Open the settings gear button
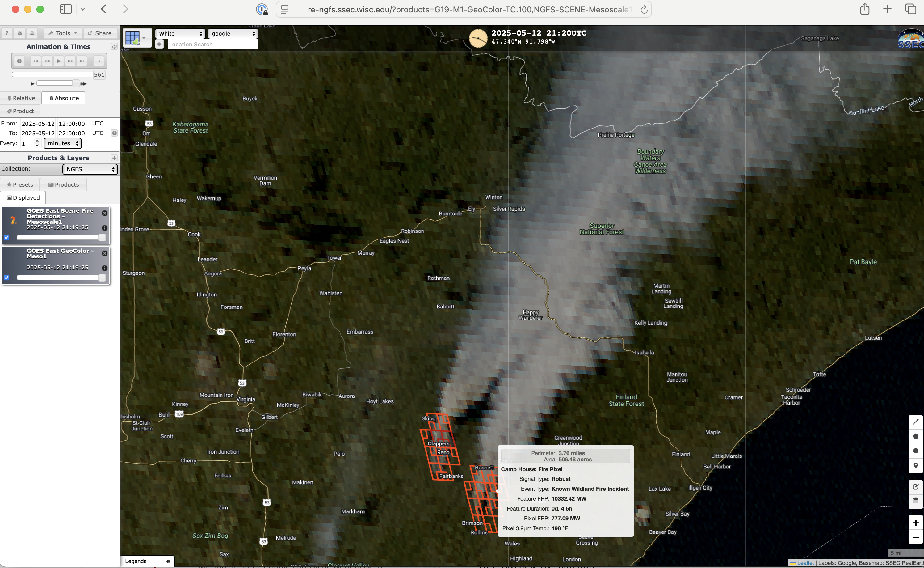This screenshot has height=568, width=924. coord(19,33)
